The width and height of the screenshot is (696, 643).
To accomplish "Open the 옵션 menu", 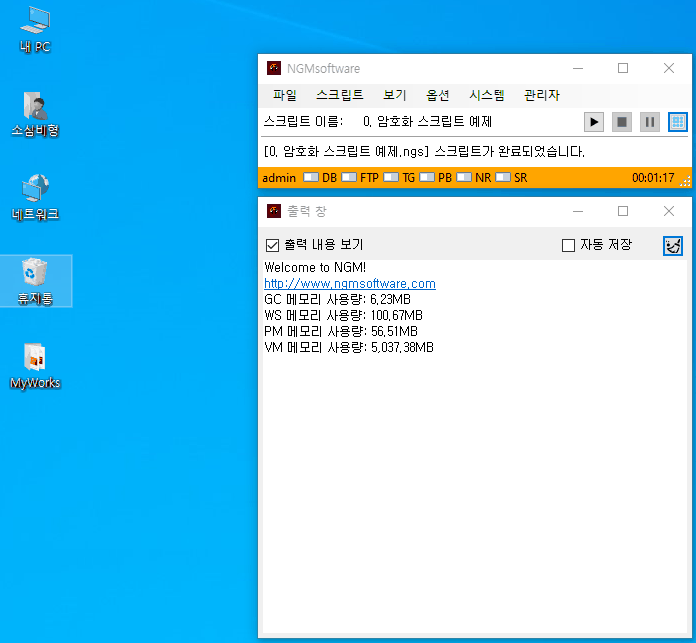I will click(x=438, y=95).
